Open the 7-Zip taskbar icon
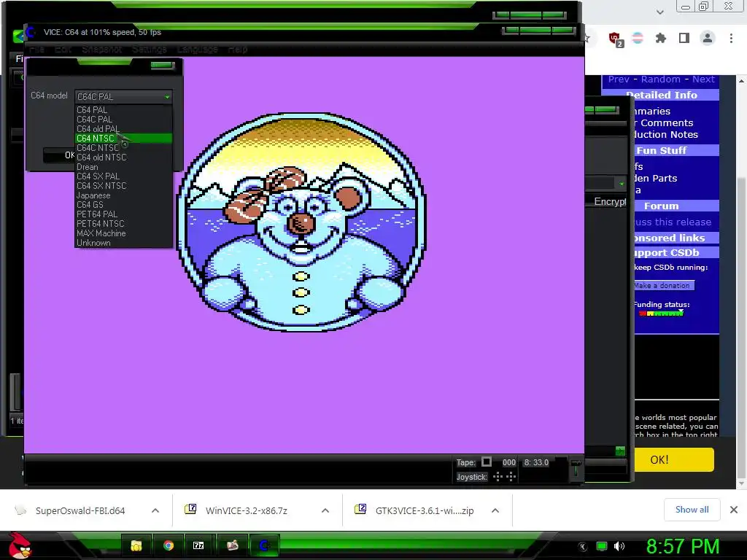 pos(198,545)
